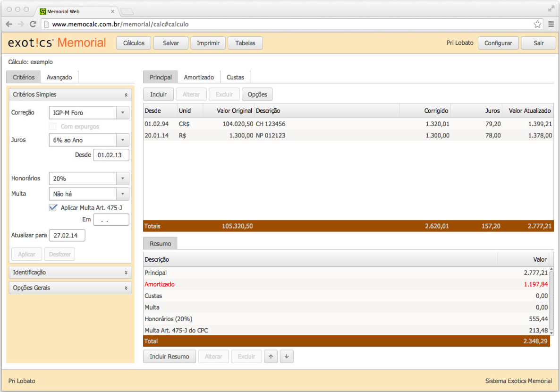This screenshot has width=560, height=392.
Task: Click the Atualizar para date field
Action: coord(67,235)
